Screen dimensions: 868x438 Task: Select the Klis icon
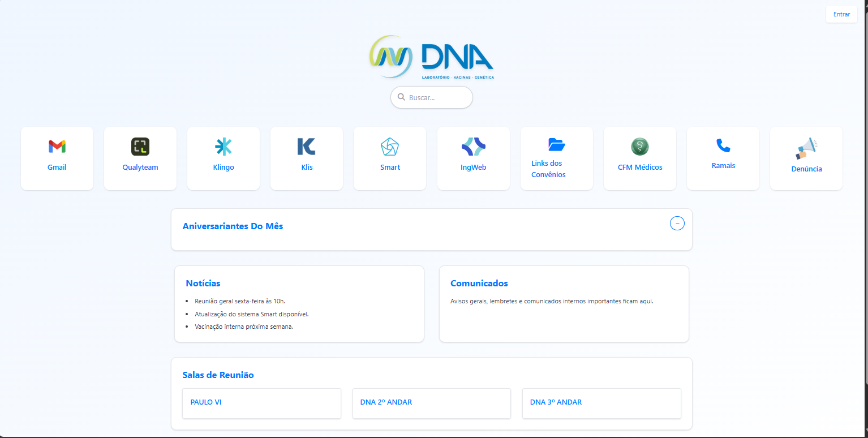(x=306, y=158)
